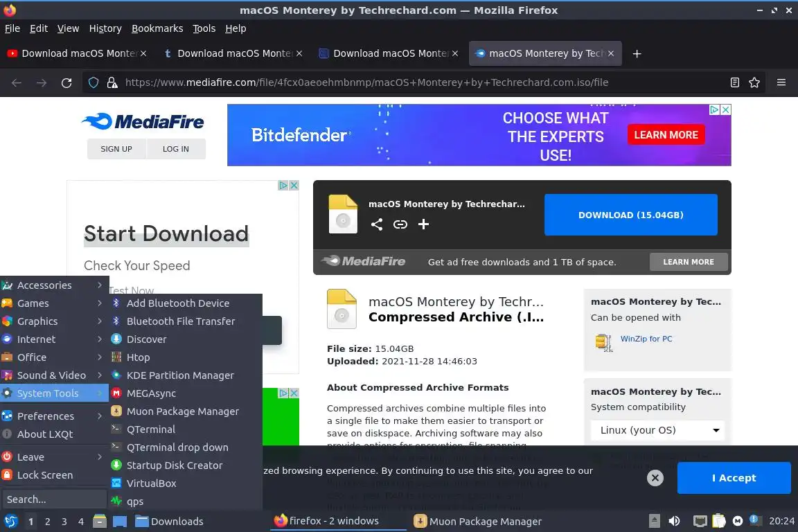This screenshot has height=532, width=798.
Task: Click the SIGN UP button
Action: tap(116, 149)
